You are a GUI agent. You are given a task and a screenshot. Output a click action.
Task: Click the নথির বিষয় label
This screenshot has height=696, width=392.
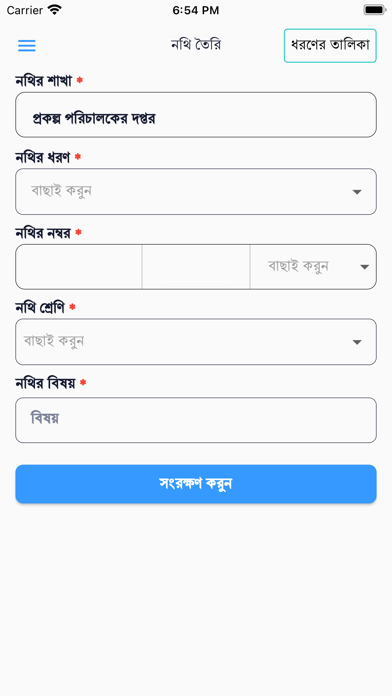(x=45, y=383)
